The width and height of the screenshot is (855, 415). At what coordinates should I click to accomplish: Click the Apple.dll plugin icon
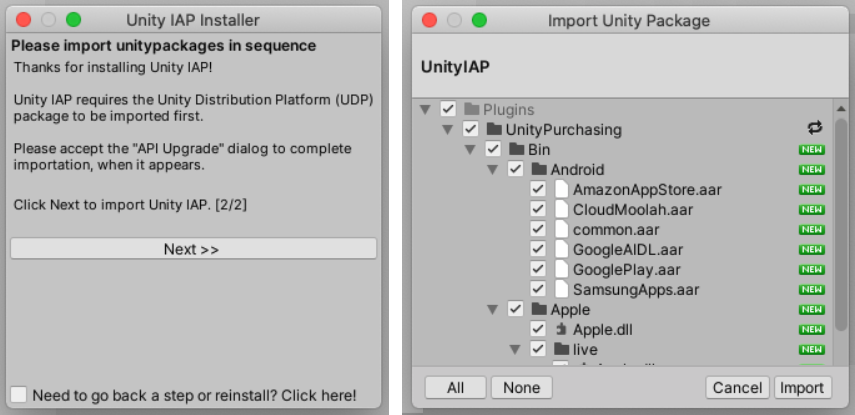pos(561,329)
